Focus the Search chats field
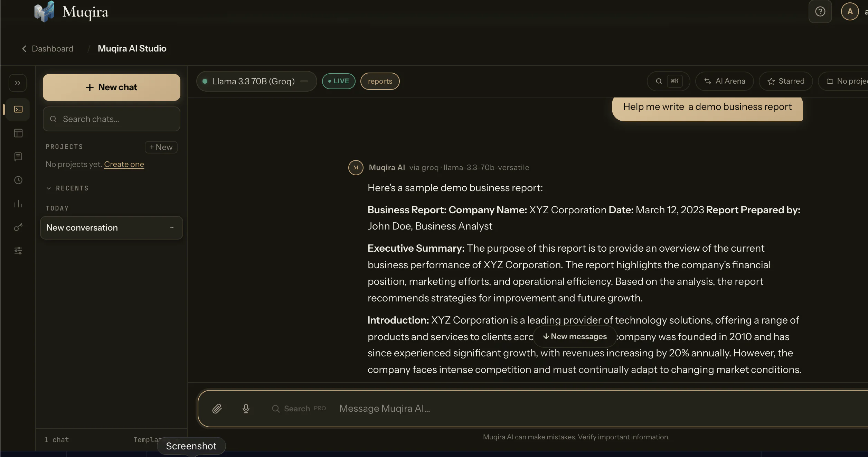 [112, 119]
